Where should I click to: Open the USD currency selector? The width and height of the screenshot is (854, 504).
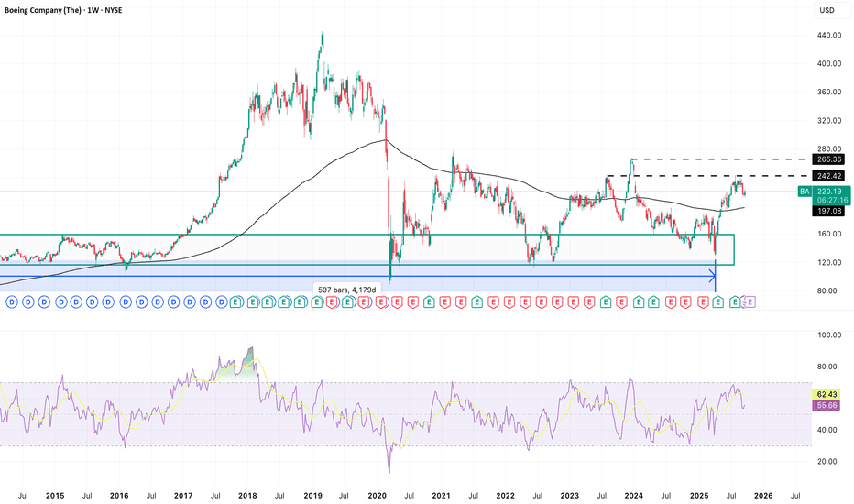pos(825,11)
